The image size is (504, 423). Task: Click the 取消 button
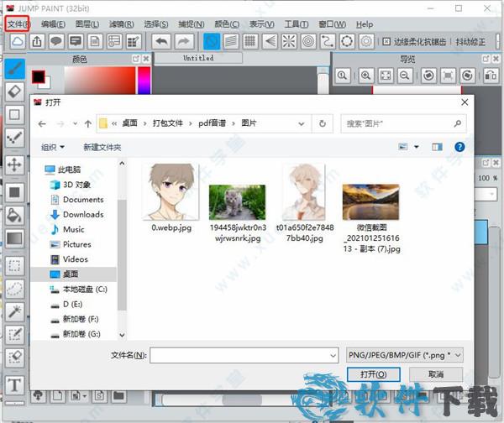click(x=434, y=374)
